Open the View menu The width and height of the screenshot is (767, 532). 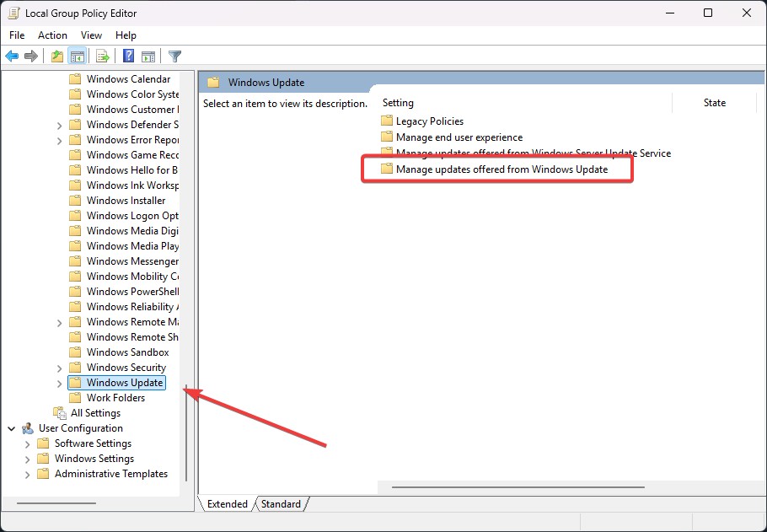point(91,35)
